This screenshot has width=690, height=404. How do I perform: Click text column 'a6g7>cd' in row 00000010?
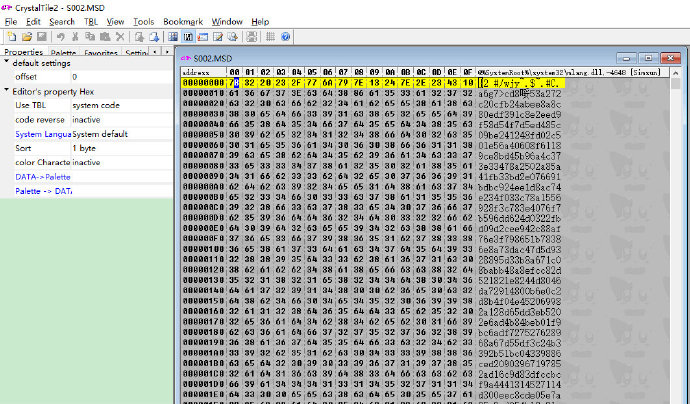pos(499,93)
